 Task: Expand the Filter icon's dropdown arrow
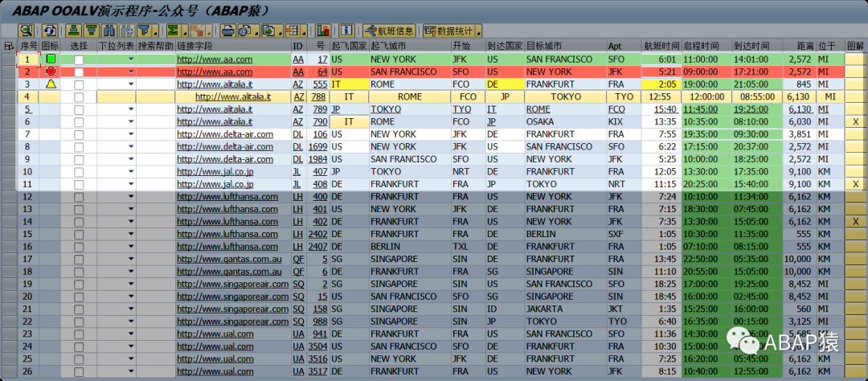(x=155, y=31)
